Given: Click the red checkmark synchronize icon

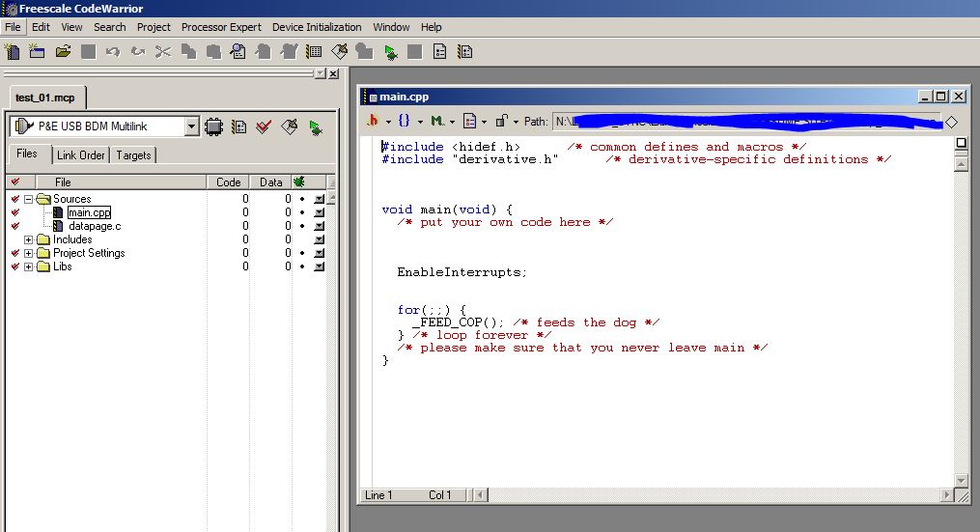Looking at the screenshot, I should point(264,126).
